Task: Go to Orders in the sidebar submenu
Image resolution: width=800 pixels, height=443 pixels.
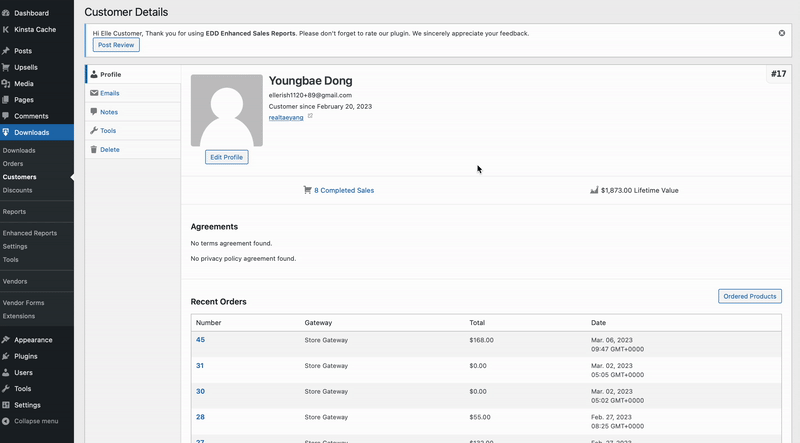Action: pos(13,164)
